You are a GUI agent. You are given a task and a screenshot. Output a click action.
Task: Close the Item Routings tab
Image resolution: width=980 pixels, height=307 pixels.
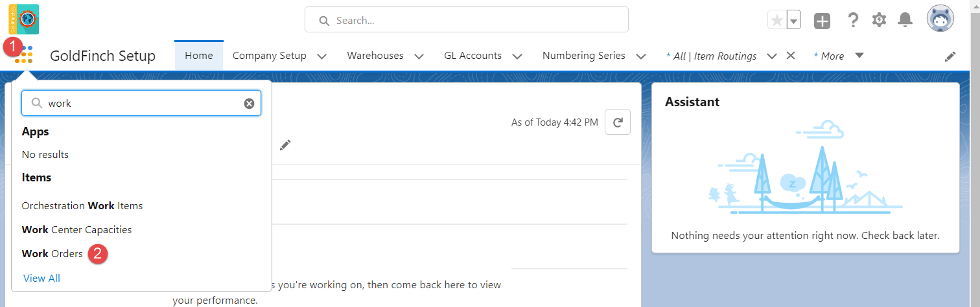click(791, 56)
